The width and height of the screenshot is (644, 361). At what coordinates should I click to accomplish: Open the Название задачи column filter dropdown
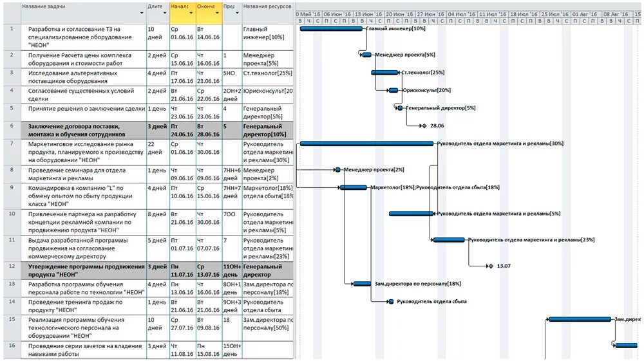click(142, 13)
